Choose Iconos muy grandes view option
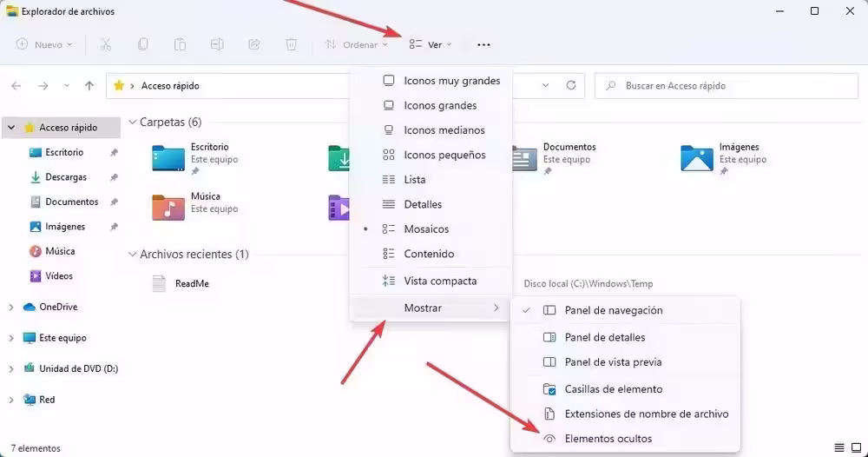 451,81
